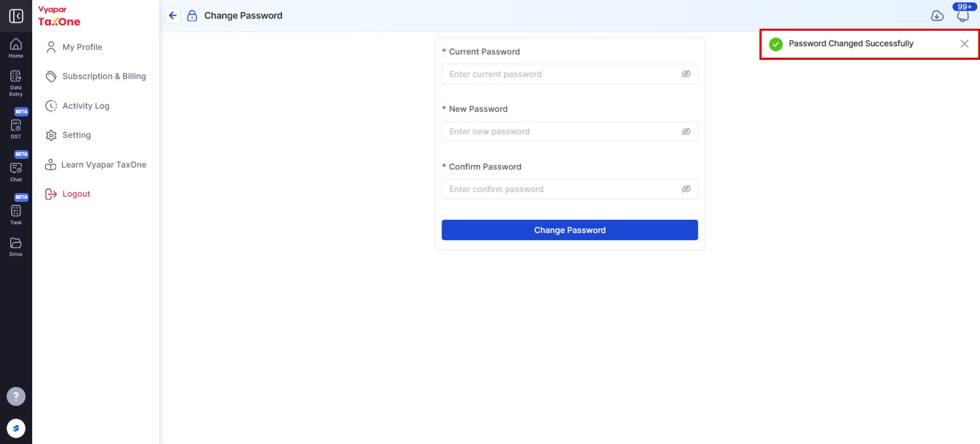Focus the Enter confirm password field
The height and width of the screenshot is (444, 980).
point(570,189)
